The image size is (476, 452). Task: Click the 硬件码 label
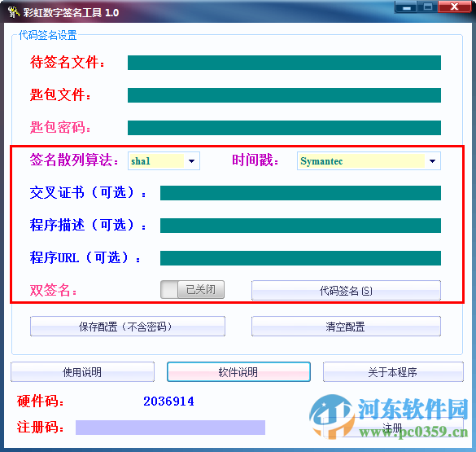(x=41, y=402)
